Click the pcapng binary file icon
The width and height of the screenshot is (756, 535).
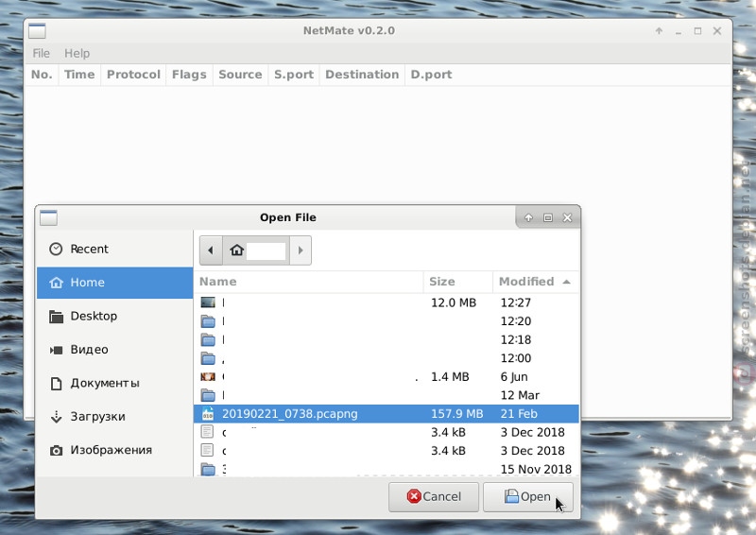(x=208, y=414)
